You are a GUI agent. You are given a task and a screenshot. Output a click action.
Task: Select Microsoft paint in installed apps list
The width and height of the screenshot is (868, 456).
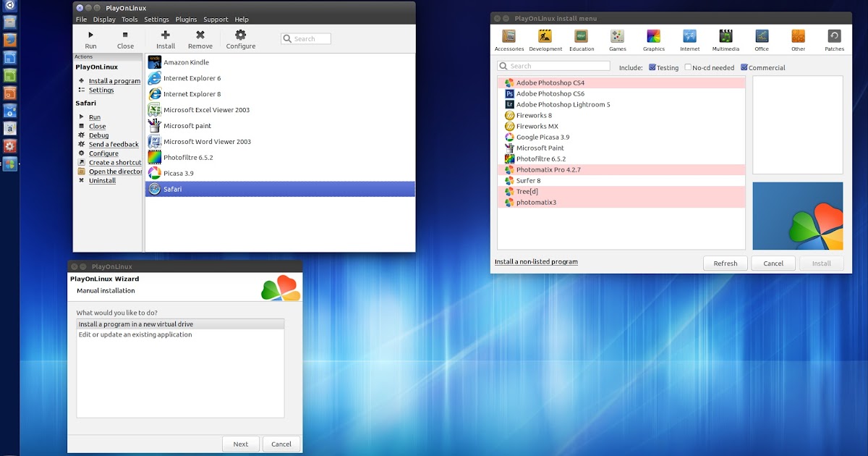280,126
